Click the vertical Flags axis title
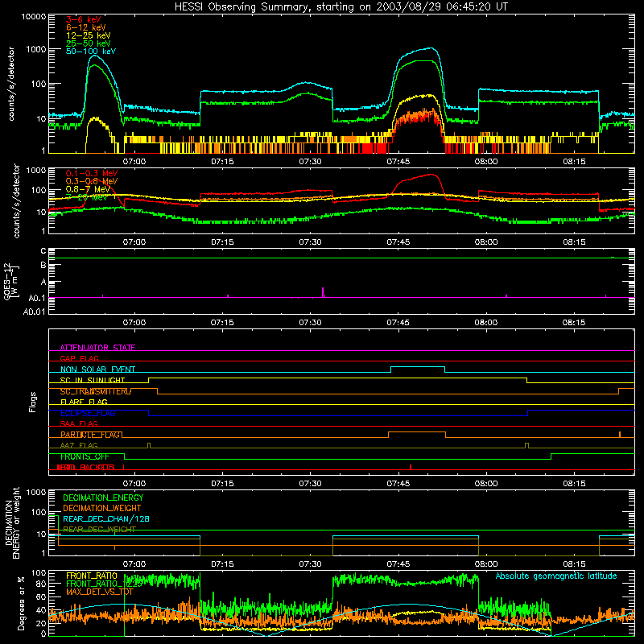This screenshot has height=644, width=644. pos(33,402)
